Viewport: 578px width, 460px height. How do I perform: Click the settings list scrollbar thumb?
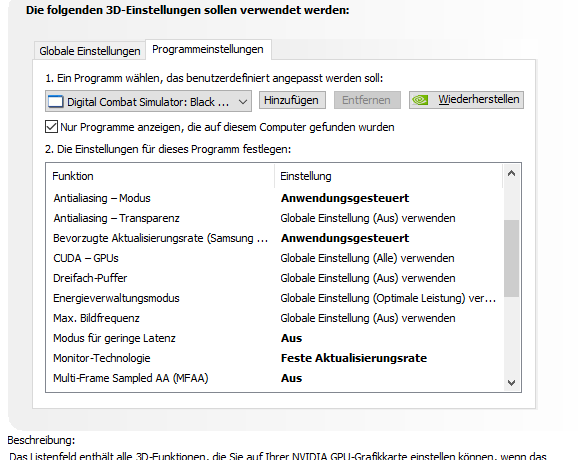(511, 258)
